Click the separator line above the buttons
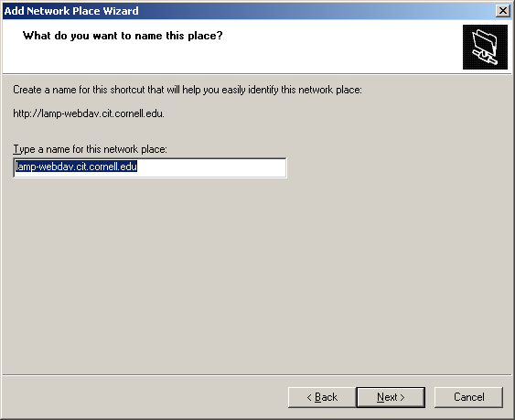Viewport: 515px width, 420px height. click(x=257, y=374)
